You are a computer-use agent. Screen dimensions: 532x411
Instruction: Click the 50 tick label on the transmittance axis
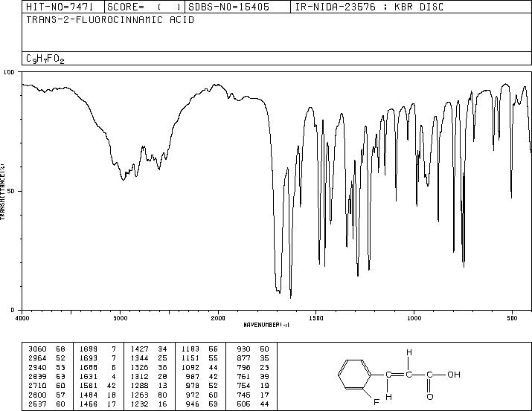point(10,191)
